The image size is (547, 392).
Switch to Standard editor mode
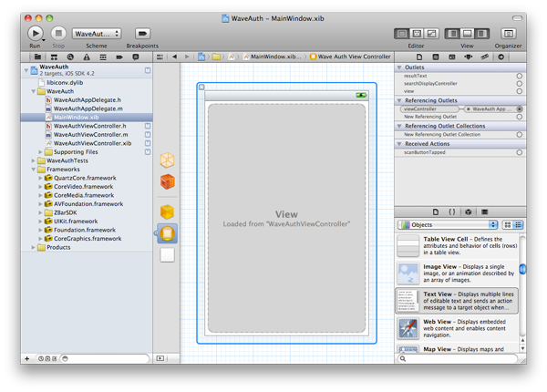(x=401, y=34)
